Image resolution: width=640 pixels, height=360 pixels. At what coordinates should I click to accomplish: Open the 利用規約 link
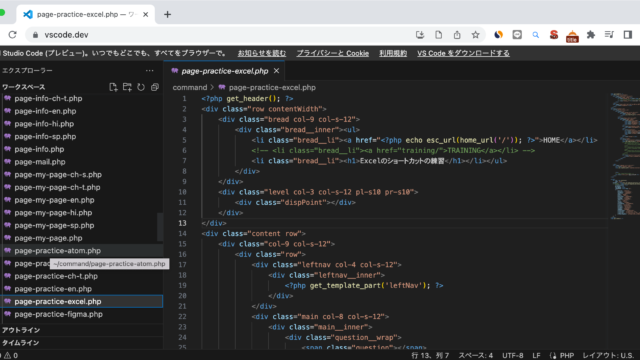pos(393,53)
